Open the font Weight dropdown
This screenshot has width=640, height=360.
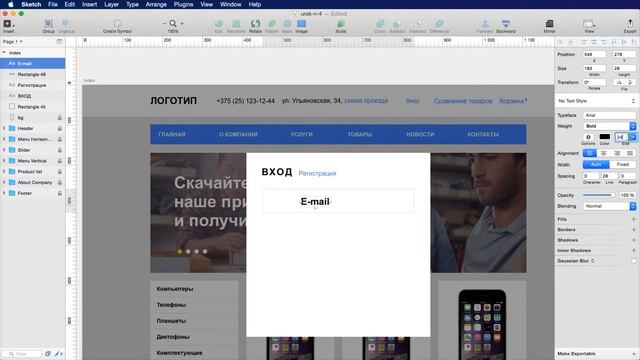pyautogui.click(x=609, y=126)
